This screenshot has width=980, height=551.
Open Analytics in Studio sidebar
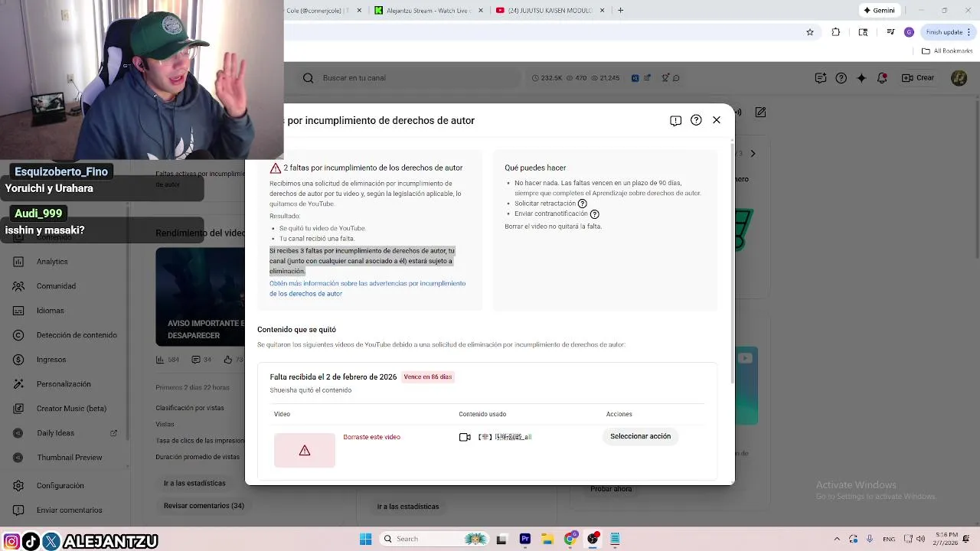click(x=52, y=262)
